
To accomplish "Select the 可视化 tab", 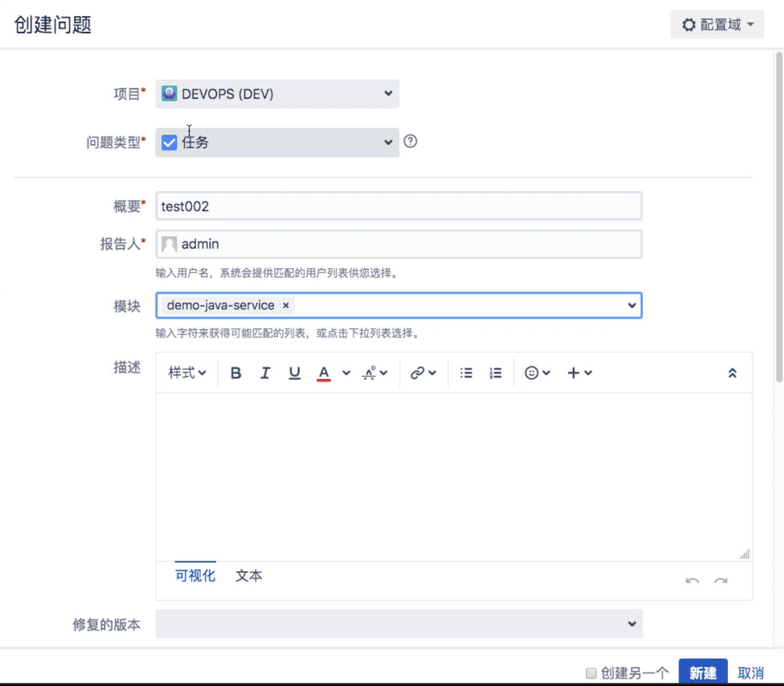I will 195,576.
